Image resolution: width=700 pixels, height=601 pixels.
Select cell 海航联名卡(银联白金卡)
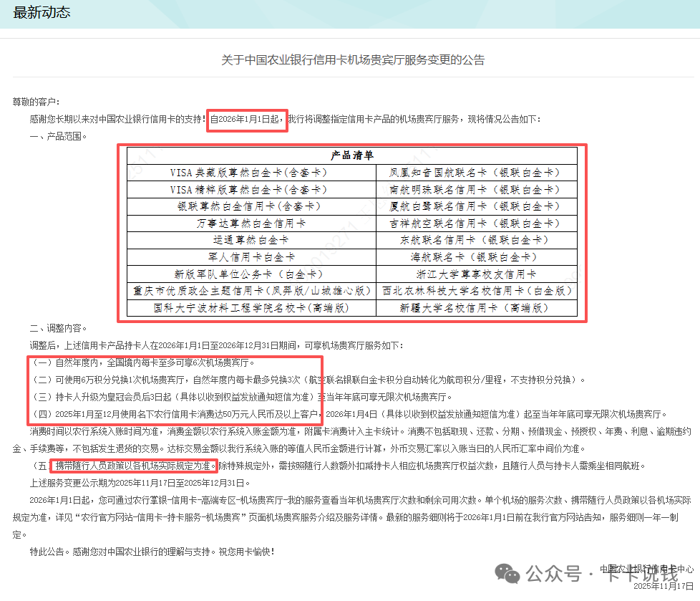coord(477,257)
